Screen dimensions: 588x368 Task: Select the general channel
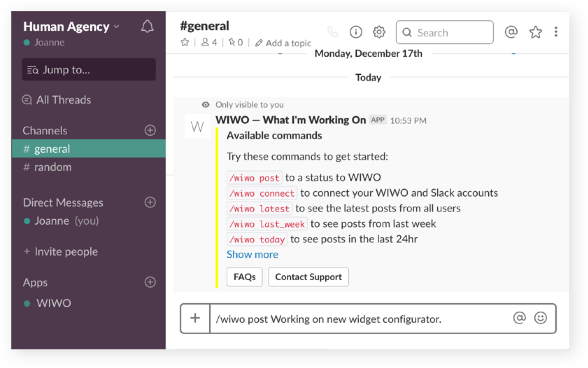89,149
